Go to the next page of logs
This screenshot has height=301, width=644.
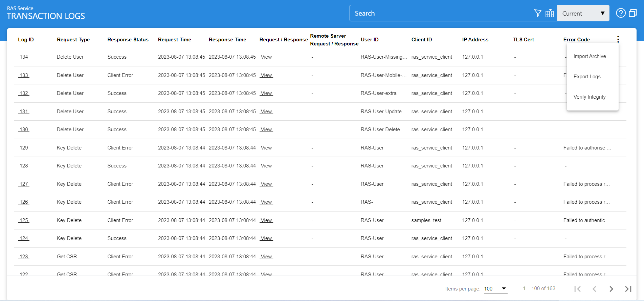pos(611,289)
